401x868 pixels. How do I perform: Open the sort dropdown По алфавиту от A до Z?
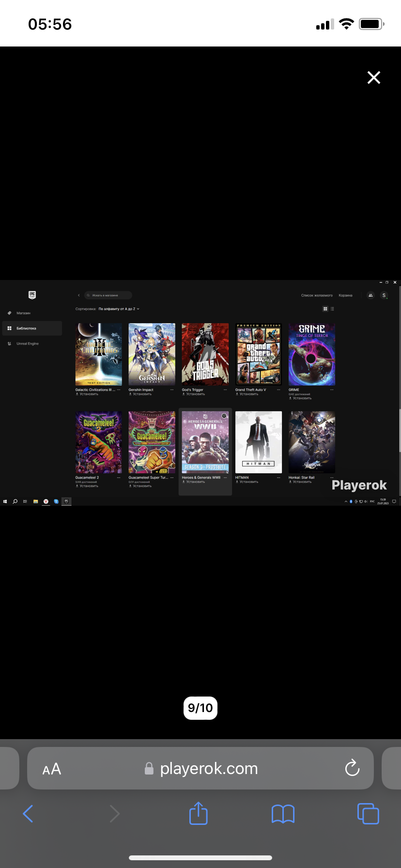pos(119,309)
